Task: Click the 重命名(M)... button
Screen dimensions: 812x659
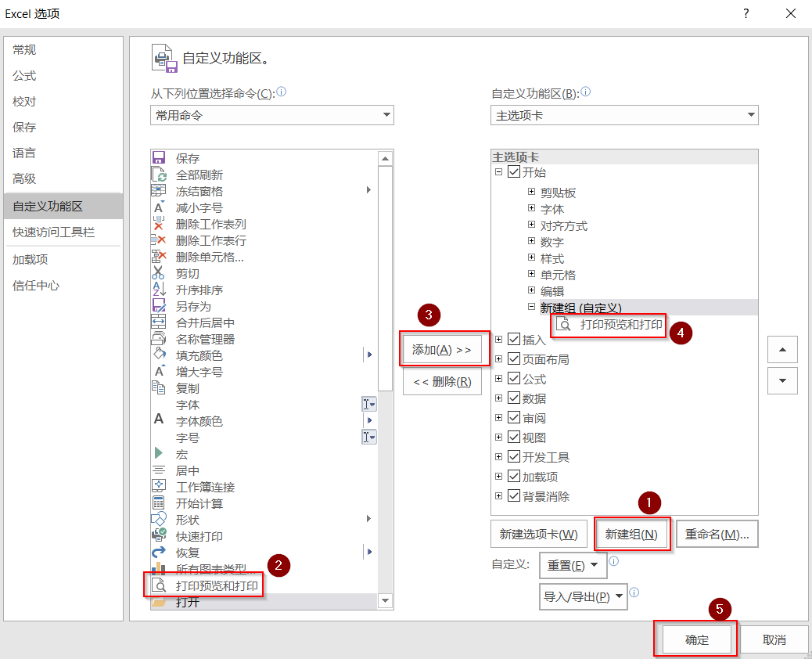Action: 717,534
